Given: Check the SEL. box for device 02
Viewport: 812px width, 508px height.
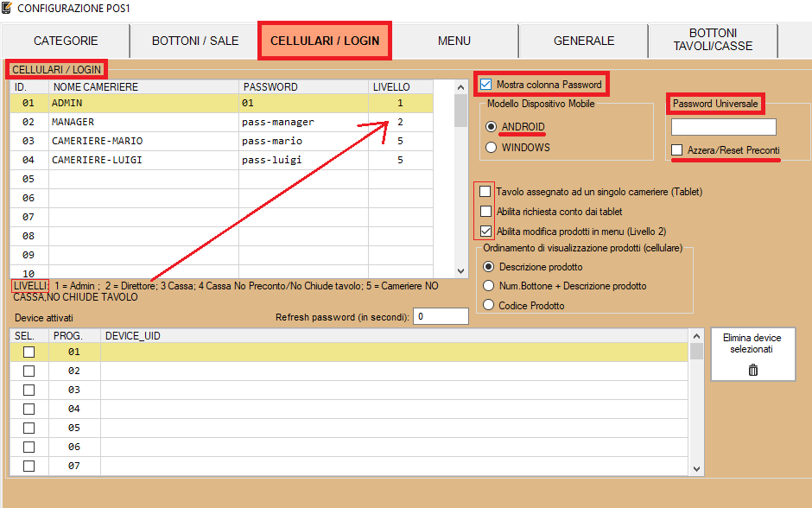Looking at the screenshot, I should (x=29, y=371).
